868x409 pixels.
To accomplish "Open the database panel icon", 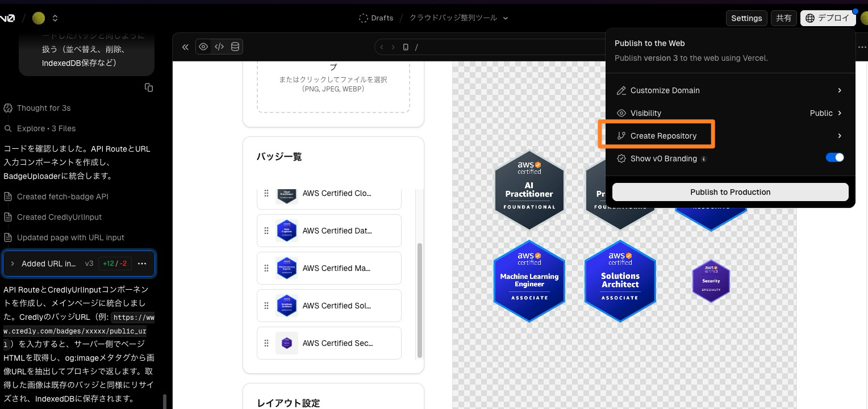I will (x=235, y=47).
